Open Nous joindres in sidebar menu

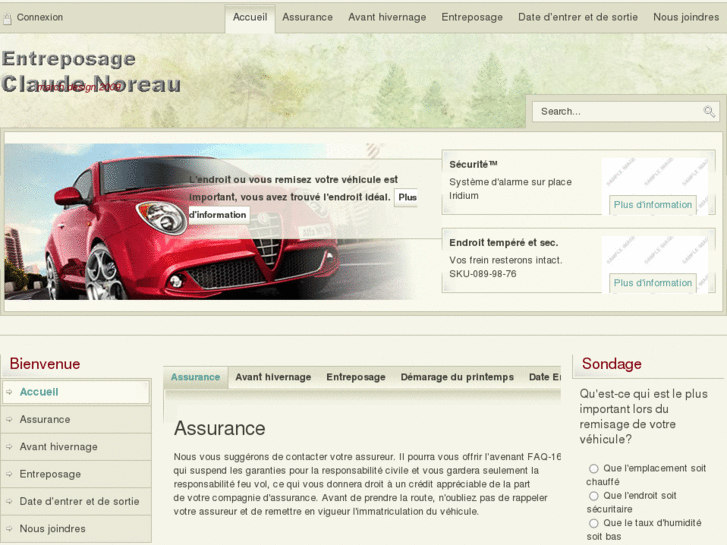pyautogui.click(x=76, y=529)
